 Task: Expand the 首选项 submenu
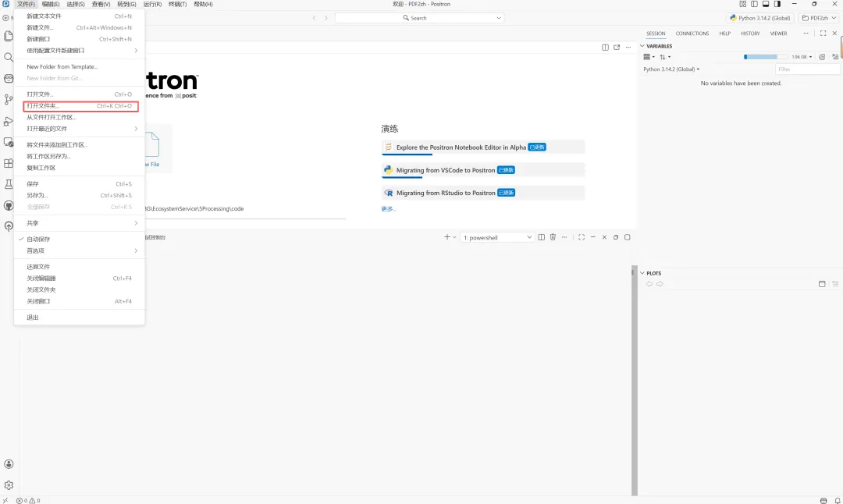coord(79,251)
